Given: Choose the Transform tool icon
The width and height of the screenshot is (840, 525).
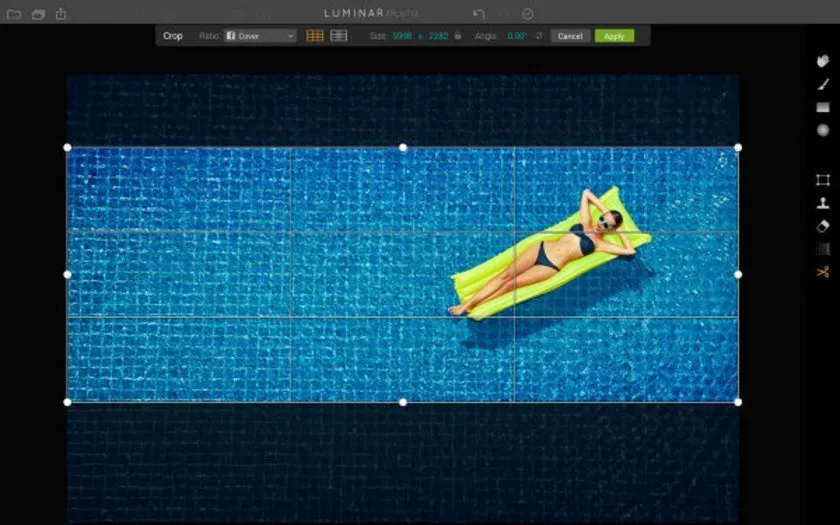Looking at the screenshot, I should (x=822, y=180).
